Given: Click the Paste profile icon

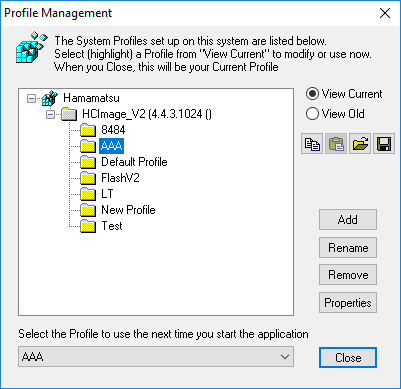Looking at the screenshot, I should click(x=336, y=144).
